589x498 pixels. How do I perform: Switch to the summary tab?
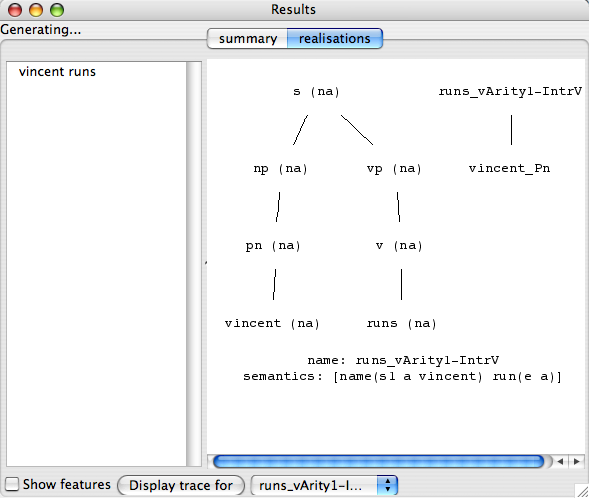tap(248, 38)
